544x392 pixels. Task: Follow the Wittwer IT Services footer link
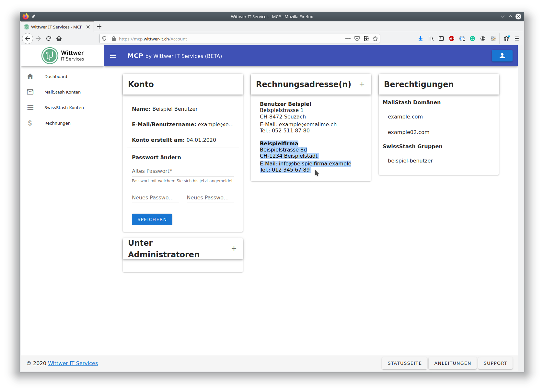73,363
